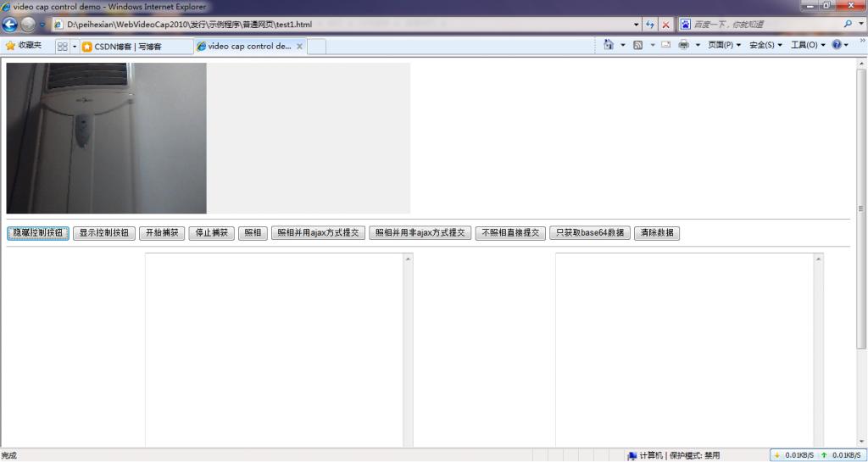Open the search provider options dropdown arrow
Viewport: 868px width, 462px height.
[861, 24]
